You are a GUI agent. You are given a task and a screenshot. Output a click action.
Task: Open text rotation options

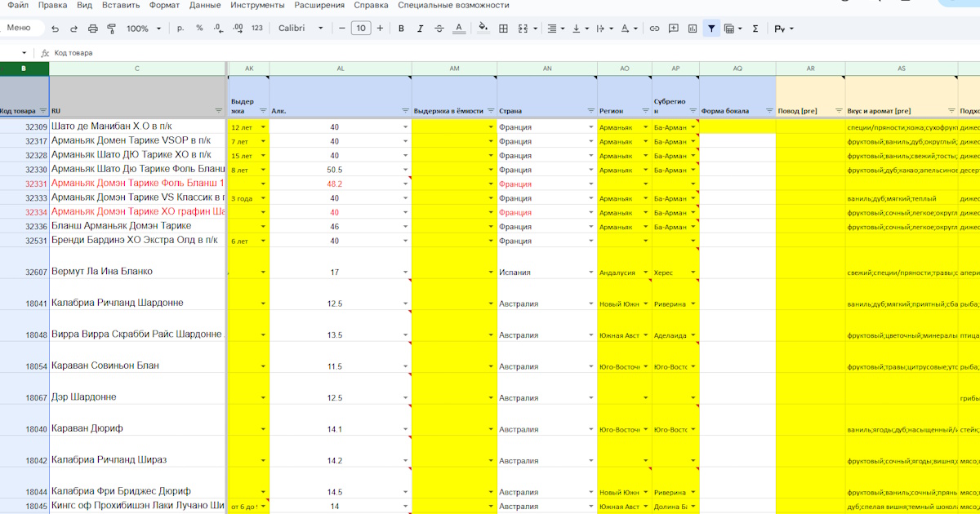point(628,29)
